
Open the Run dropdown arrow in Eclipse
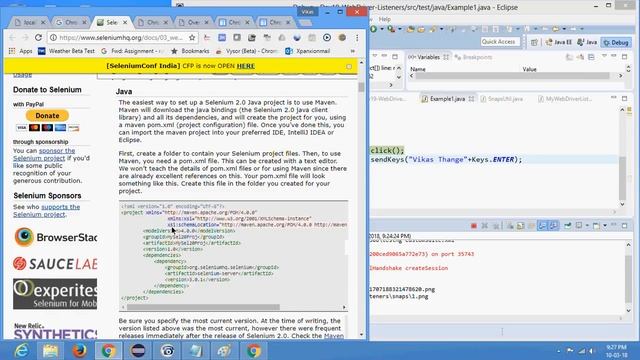[x=382, y=29]
